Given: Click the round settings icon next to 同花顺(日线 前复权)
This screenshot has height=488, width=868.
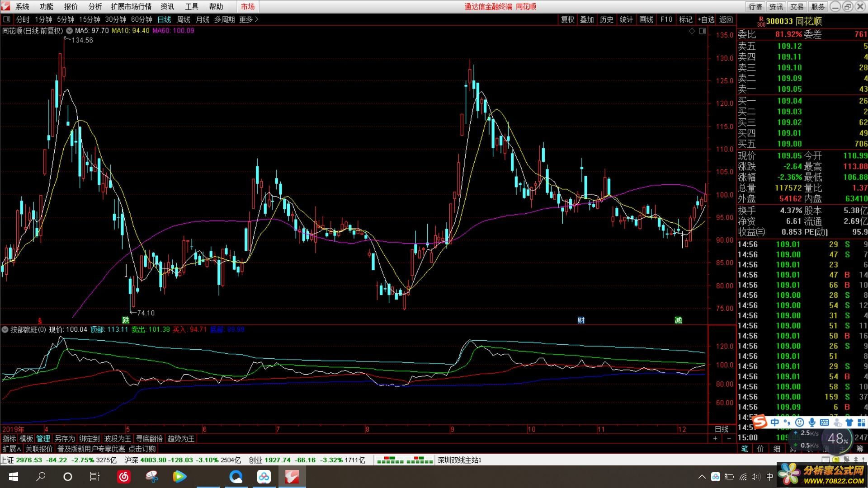Looking at the screenshot, I should click(x=69, y=31).
